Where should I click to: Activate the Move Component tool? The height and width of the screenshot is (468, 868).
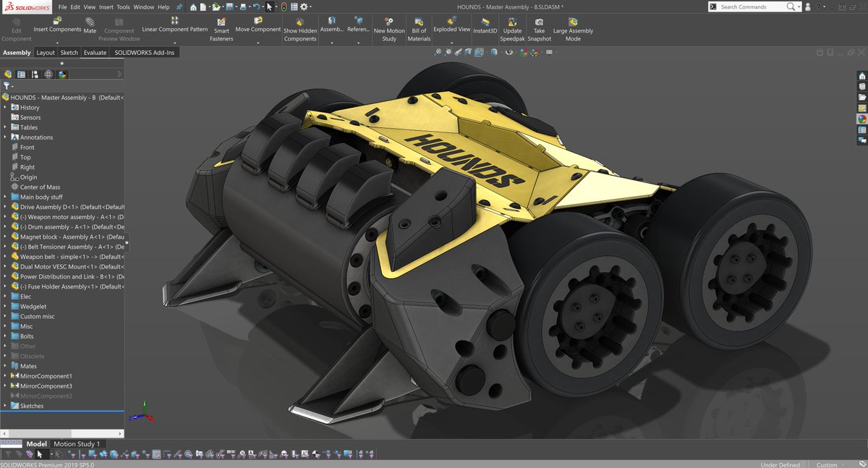tap(258, 25)
